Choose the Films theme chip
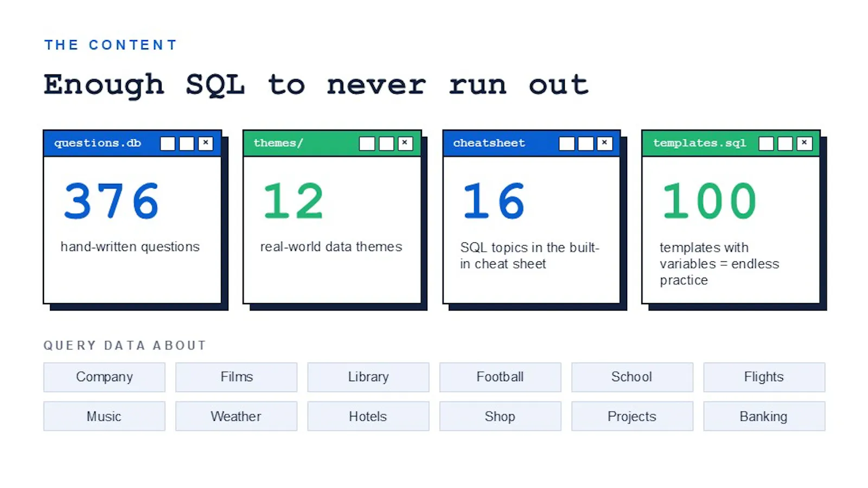 point(237,377)
